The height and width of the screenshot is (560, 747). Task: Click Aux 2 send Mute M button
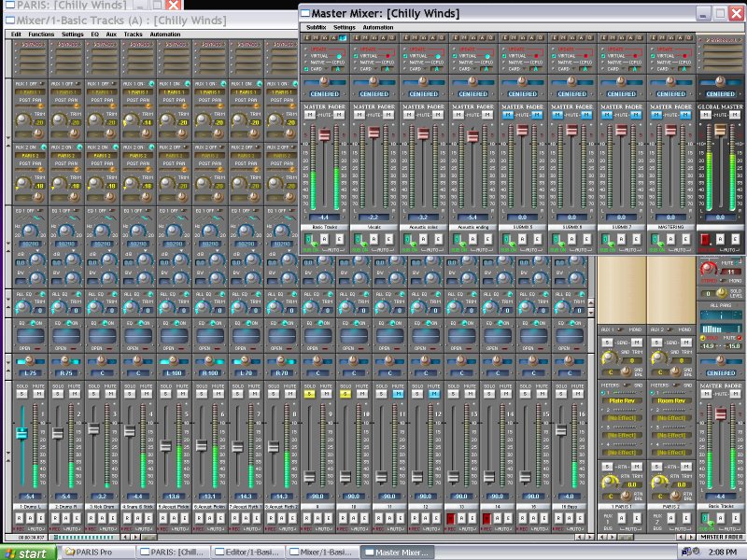686,343
